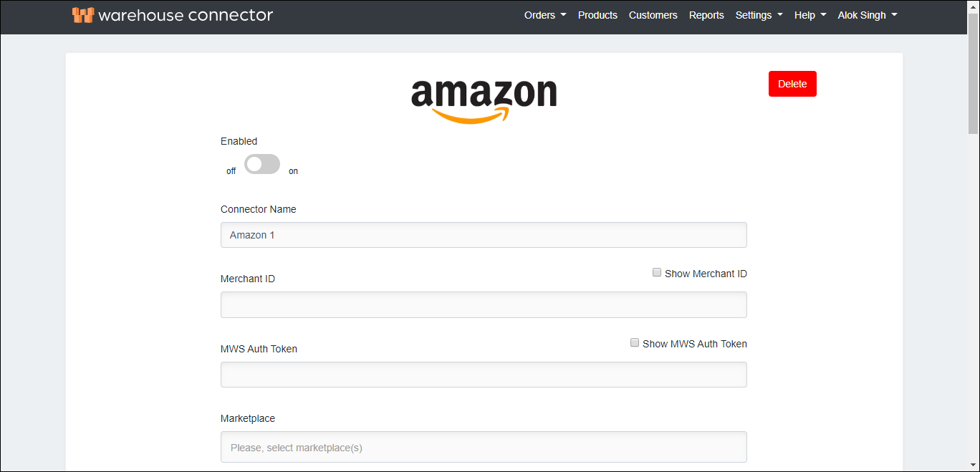Viewport: 980px width, 472px height.
Task: Open the Orders dropdown menu
Action: click(x=544, y=14)
